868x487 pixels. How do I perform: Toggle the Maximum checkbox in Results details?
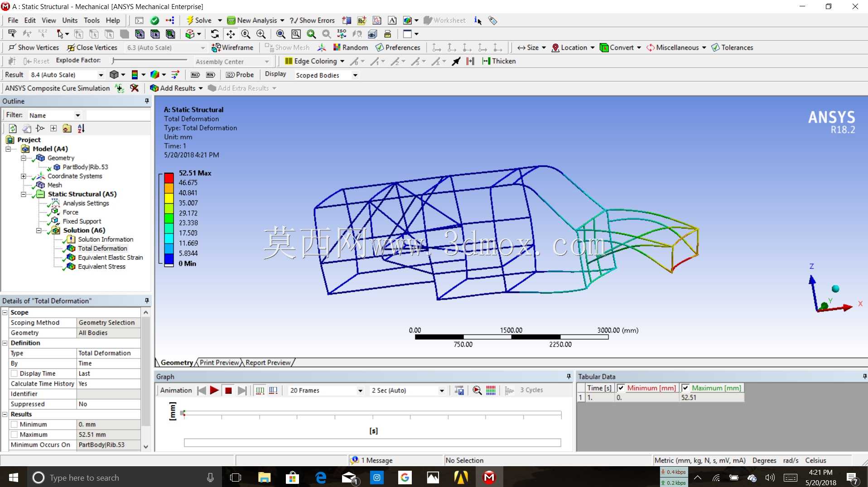pos(14,434)
